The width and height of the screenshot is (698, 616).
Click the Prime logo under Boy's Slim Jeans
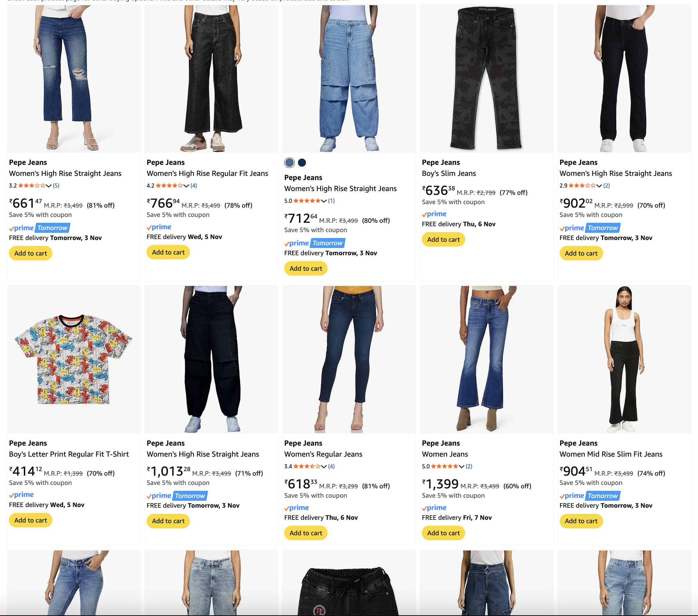click(x=434, y=214)
